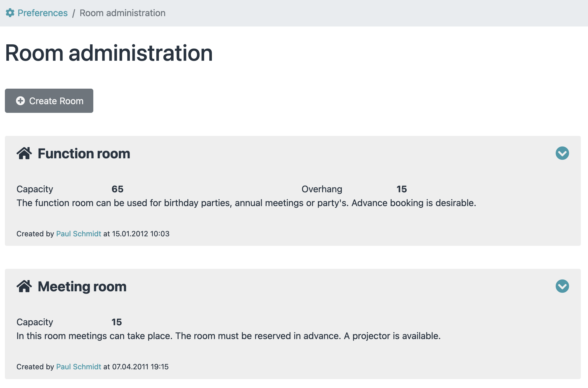Select the Room administration breadcrumb item
The width and height of the screenshot is (588, 388).
(122, 13)
